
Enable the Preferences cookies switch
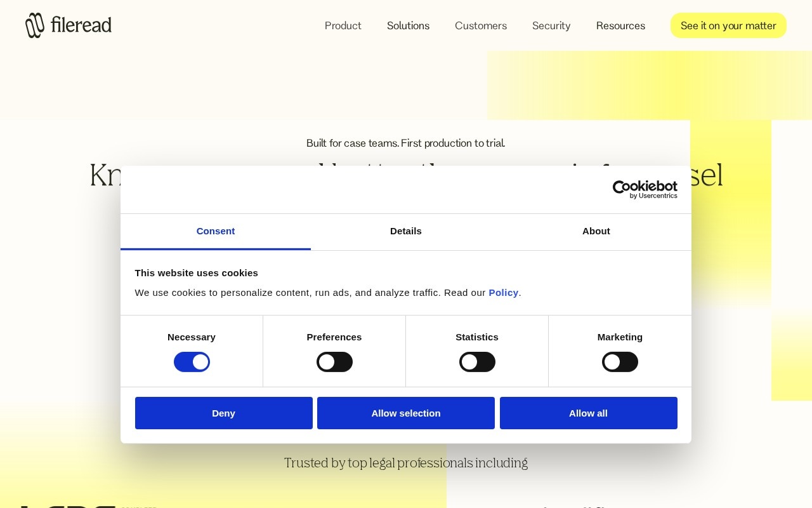click(334, 362)
